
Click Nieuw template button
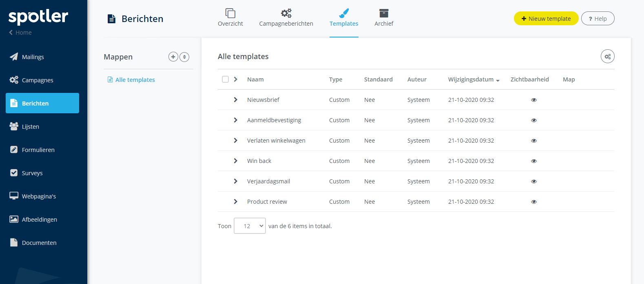point(546,18)
